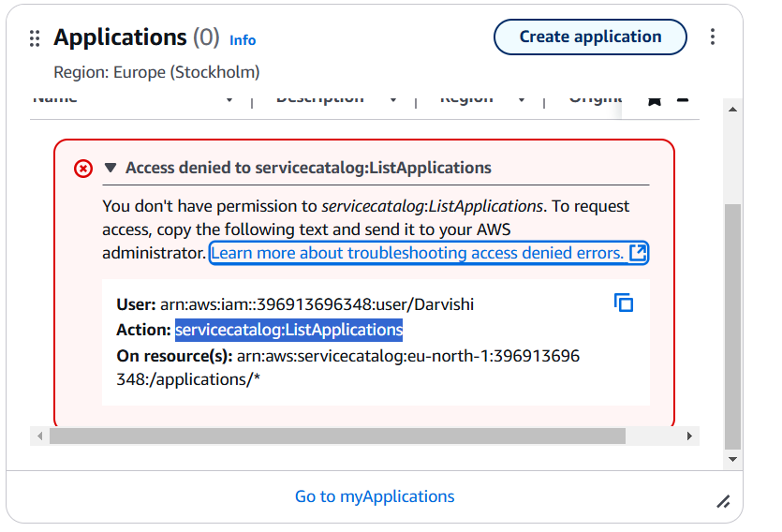Click the vertical scrollbar down arrow
The height and width of the screenshot is (532, 782).
click(732, 460)
